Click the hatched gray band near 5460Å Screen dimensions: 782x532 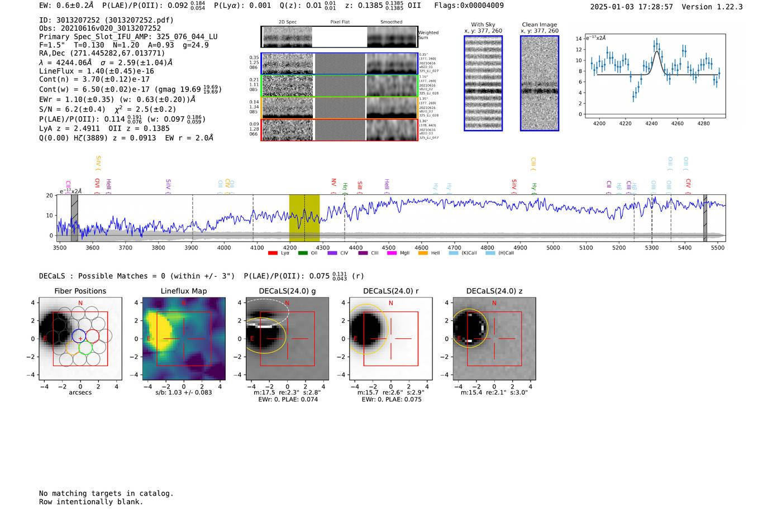click(x=705, y=218)
